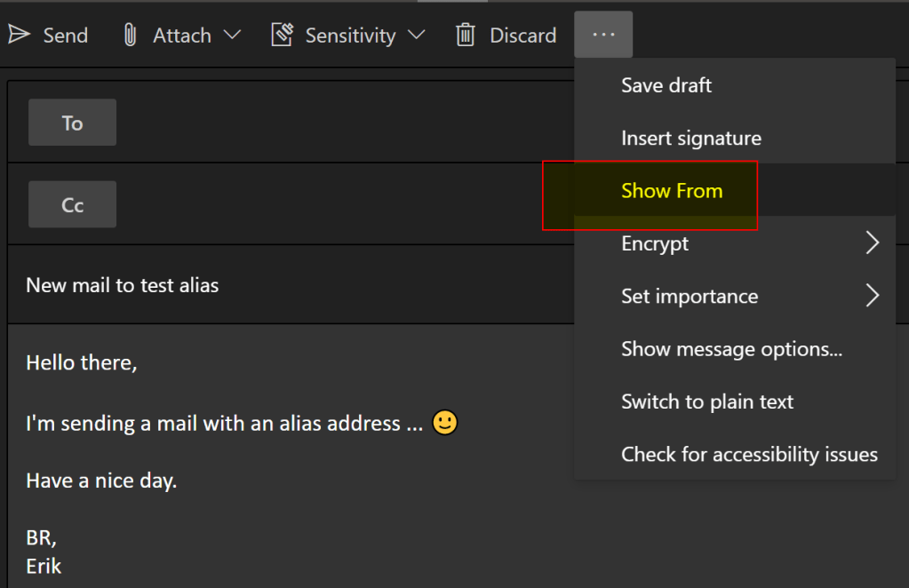909x588 pixels.
Task: Click the smiley emoji in message body
Action: click(x=445, y=423)
